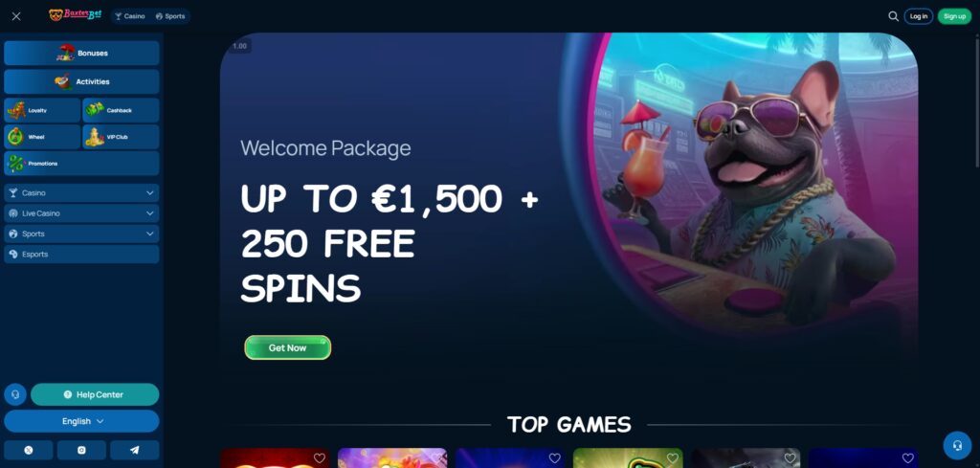
Task: Click the sidebar support headset icon
Action: (15, 395)
